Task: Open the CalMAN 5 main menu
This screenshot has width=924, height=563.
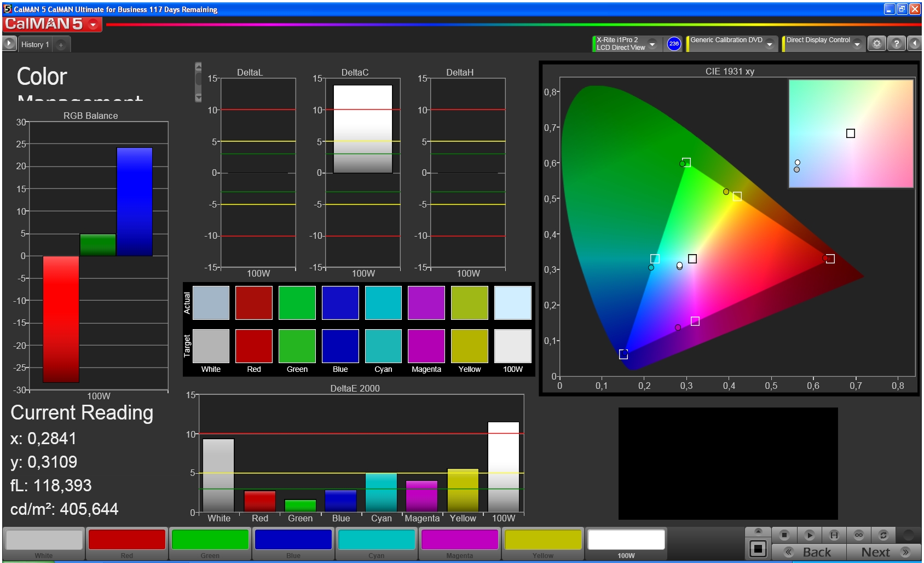Action: coord(52,24)
